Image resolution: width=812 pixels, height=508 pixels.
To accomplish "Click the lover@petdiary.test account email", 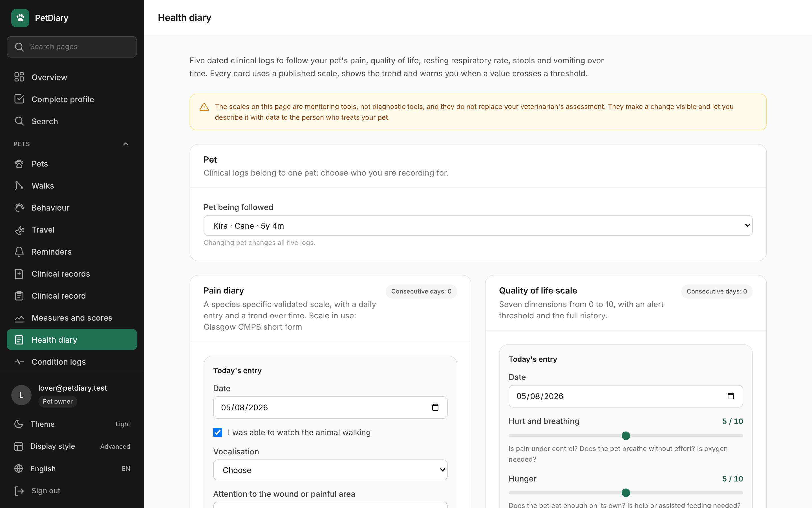I will coord(72,388).
